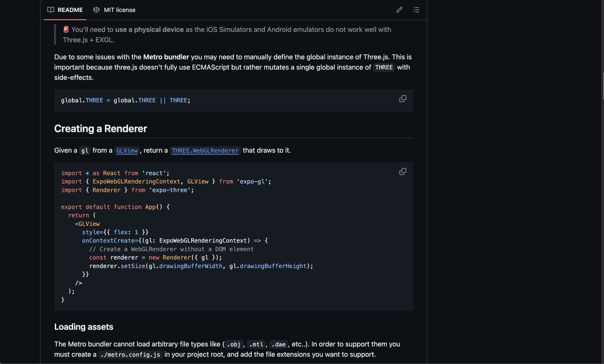Click the inline 'gl' code label

85,151
